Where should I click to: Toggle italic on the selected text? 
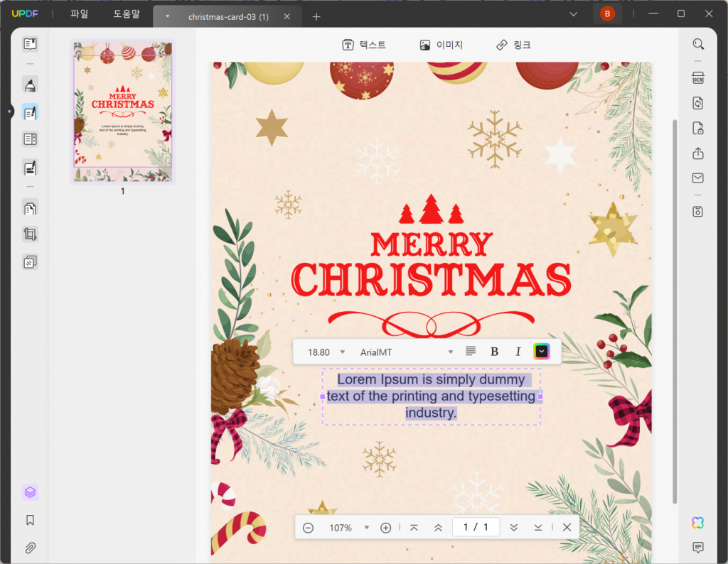coord(518,351)
